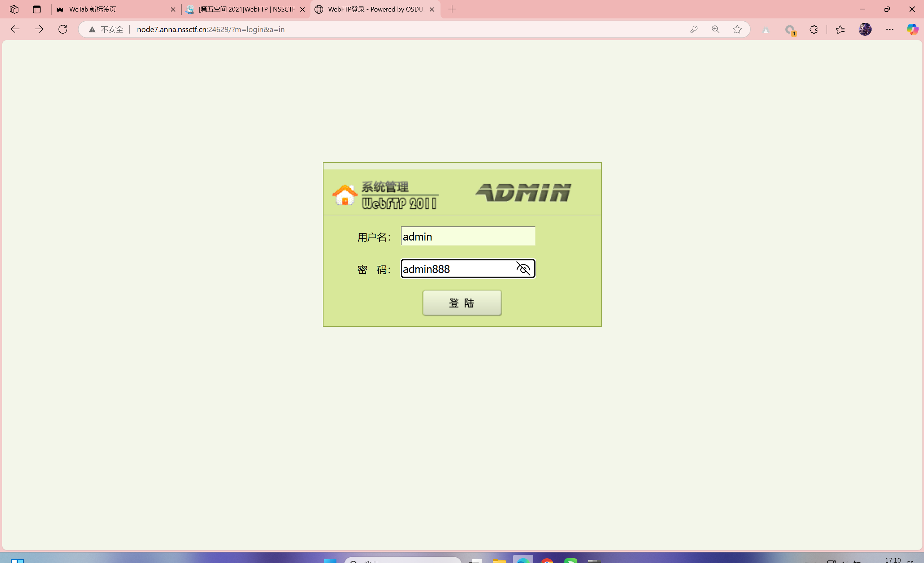Open the user profile avatar
Image resolution: width=924 pixels, height=563 pixels.
pyautogui.click(x=865, y=29)
